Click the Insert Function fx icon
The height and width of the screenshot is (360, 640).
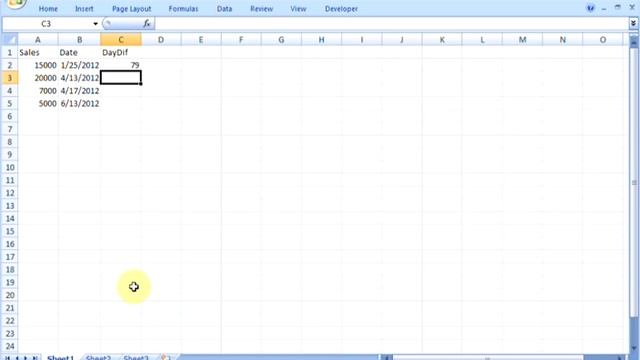[x=147, y=24]
